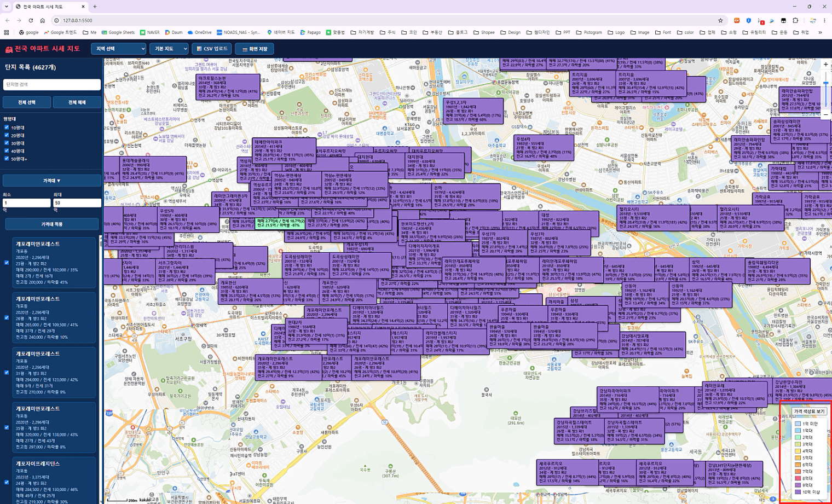Uncheck 개포래미안포레스트 23평 list item
This screenshot has width=832, height=504.
(7, 263)
